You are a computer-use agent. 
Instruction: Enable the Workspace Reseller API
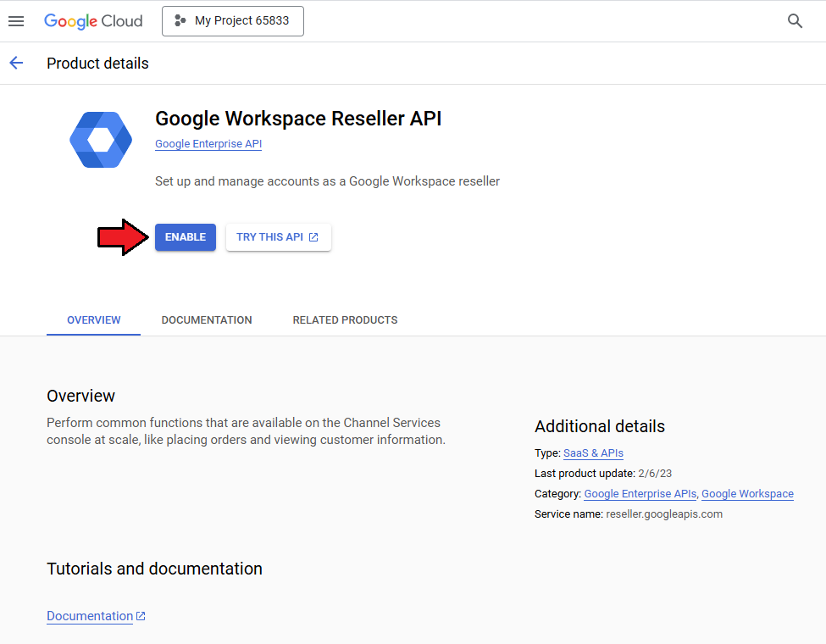click(x=186, y=237)
